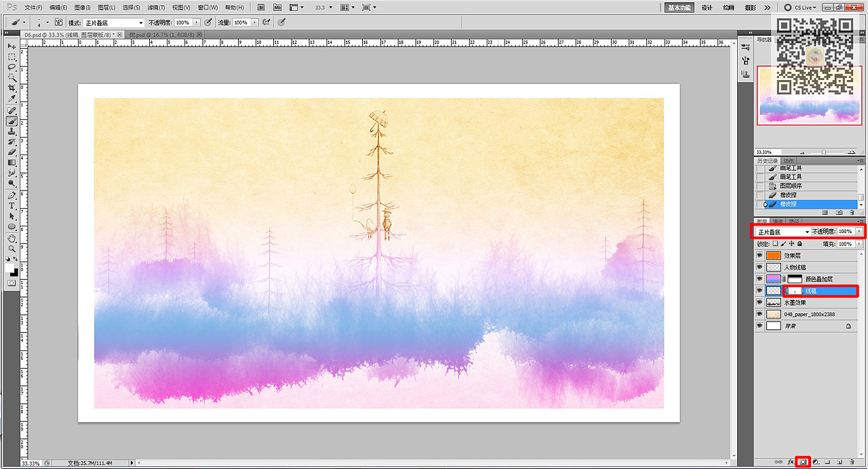
Task: Select the Clone Stamp tool
Action: 12,131
